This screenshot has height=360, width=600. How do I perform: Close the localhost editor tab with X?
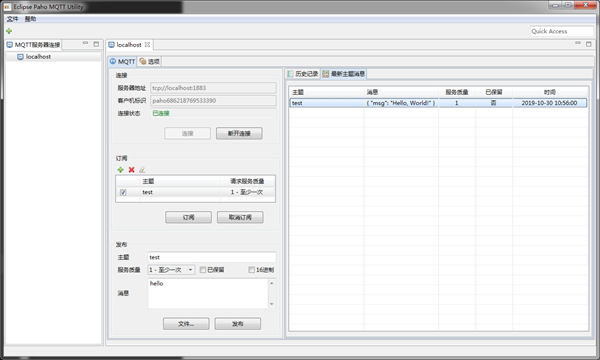pos(147,45)
